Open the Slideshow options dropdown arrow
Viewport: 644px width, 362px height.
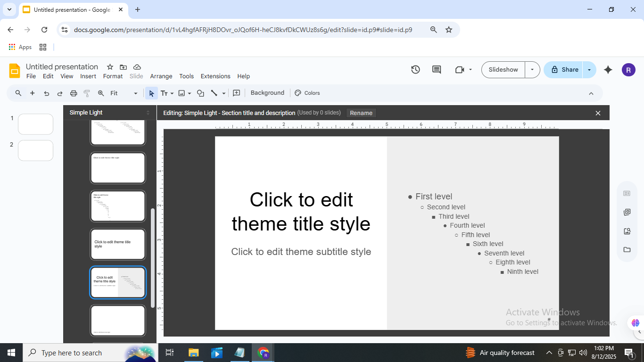coord(532,70)
